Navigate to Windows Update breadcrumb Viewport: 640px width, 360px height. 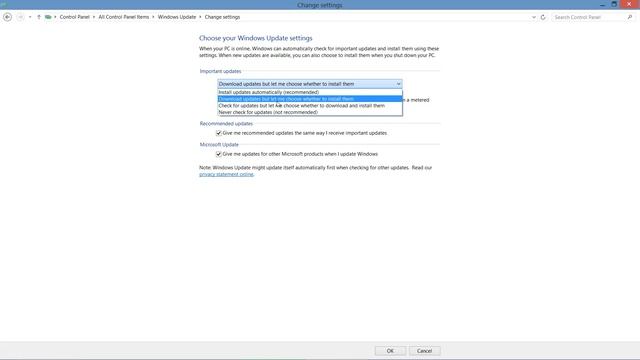point(177,17)
